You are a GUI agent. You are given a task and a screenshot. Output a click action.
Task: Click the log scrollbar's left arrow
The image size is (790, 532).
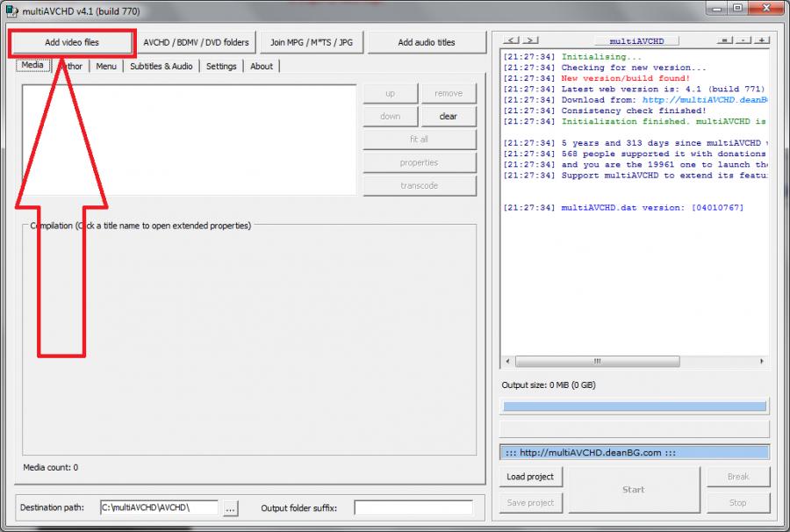[508, 361]
